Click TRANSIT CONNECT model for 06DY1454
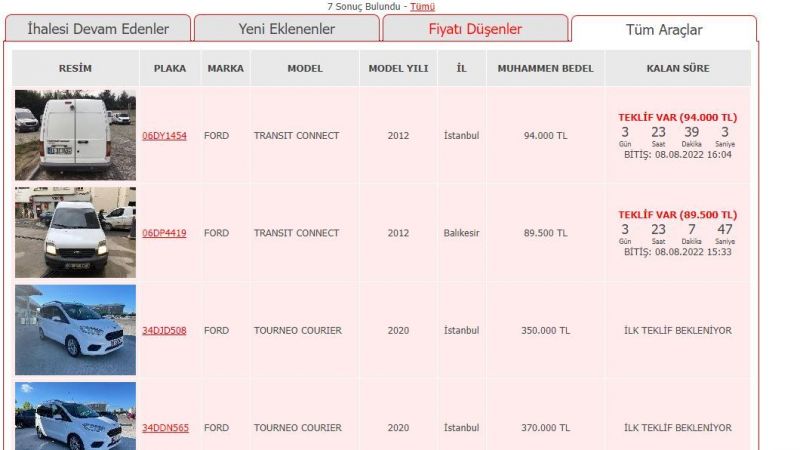 (x=296, y=136)
